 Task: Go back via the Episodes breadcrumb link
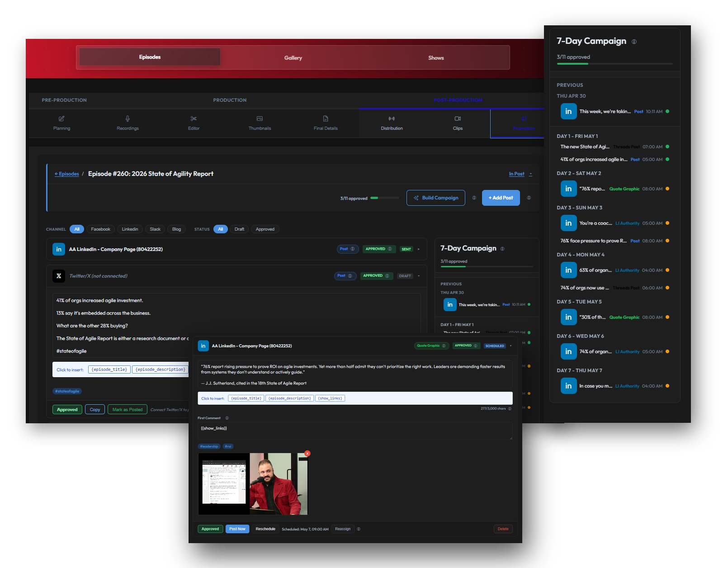pyautogui.click(x=67, y=174)
